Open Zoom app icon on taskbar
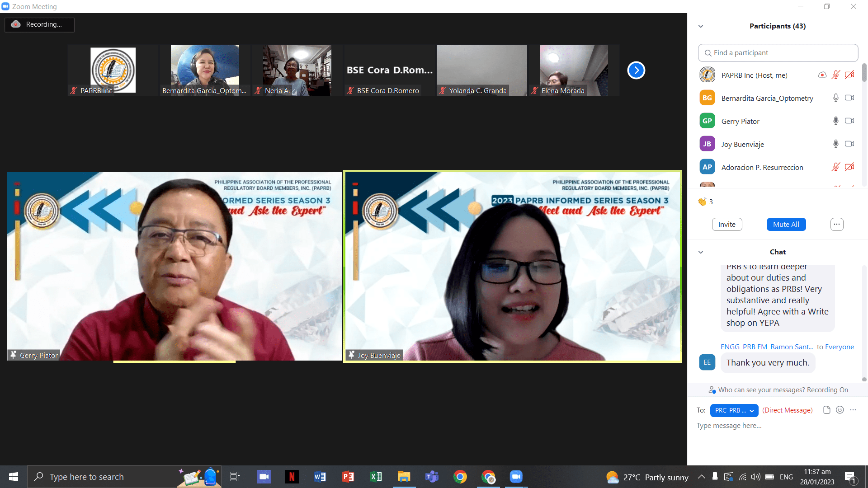This screenshot has width=868, height=488. 516,477
